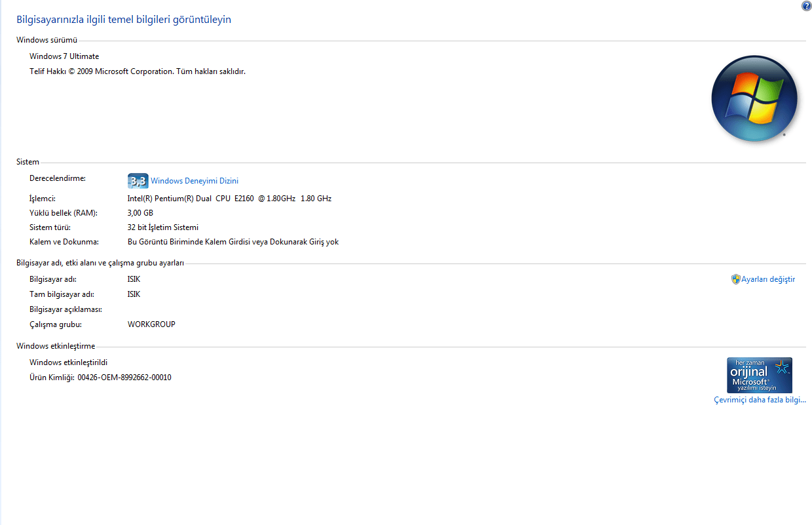Screen dimensions: 812x525
Task: Click the Windows 7 logo orb
Action: (x=754, y=98)
